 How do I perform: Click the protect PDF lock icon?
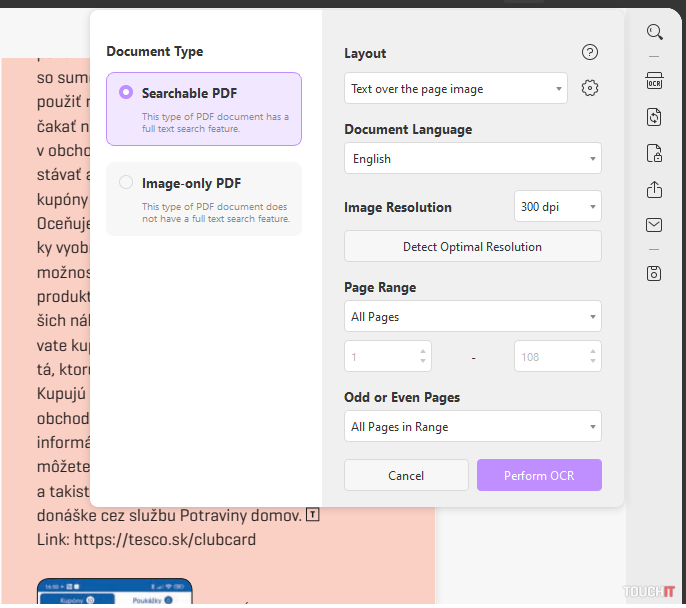[x=654, y=153]
